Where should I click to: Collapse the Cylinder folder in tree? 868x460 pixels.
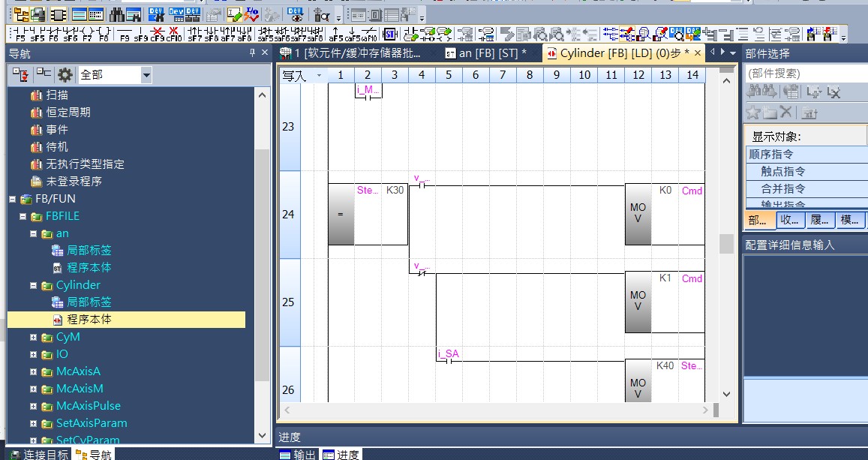[34, 285]
